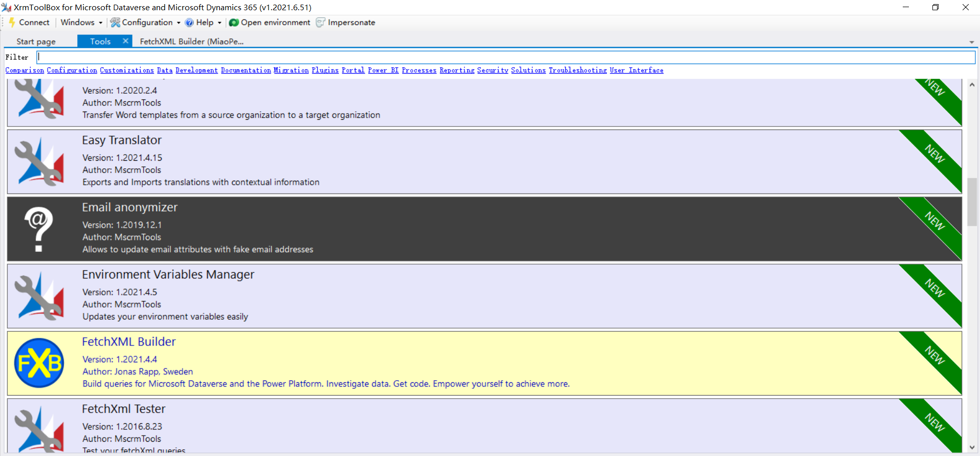This screenshot has width=980, height=456.
Task: Open FetchXML Builder title text
Action: point(129,341)
